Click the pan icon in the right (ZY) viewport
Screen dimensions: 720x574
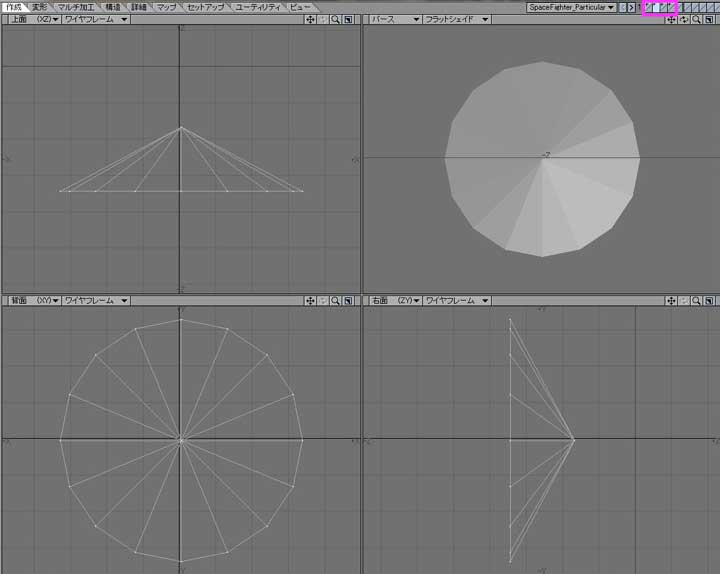click(x=672, y=300)
